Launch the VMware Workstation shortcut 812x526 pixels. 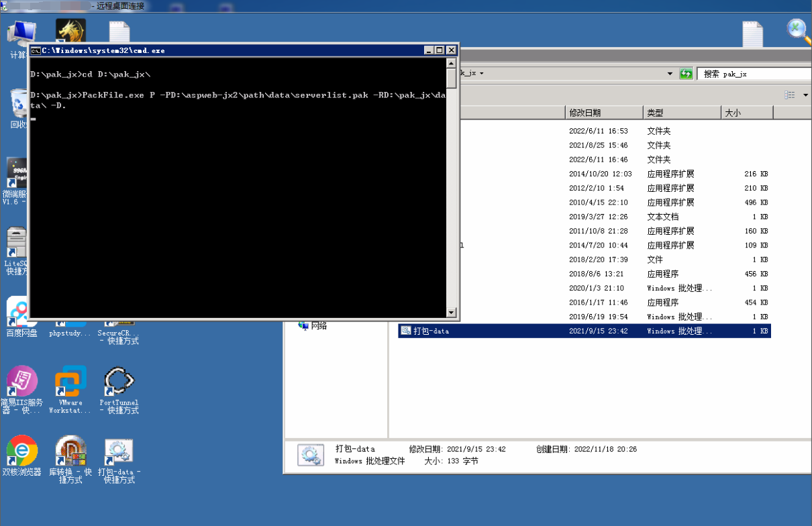[x=70, y=383]
